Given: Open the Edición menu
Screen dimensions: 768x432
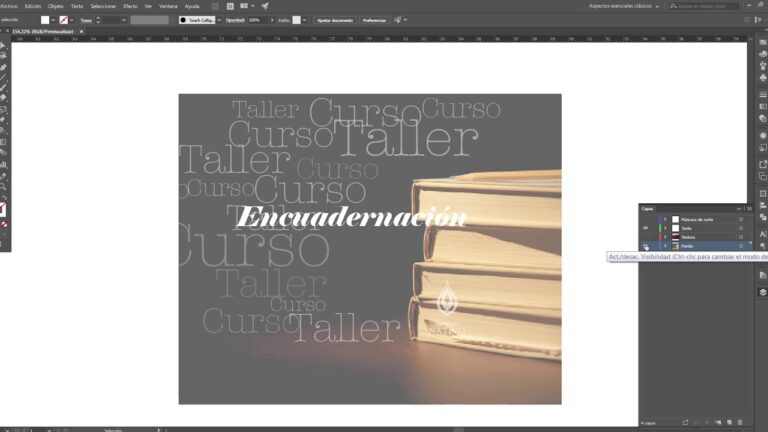Looking at the screenshot, I should click(x=33, y=6).
